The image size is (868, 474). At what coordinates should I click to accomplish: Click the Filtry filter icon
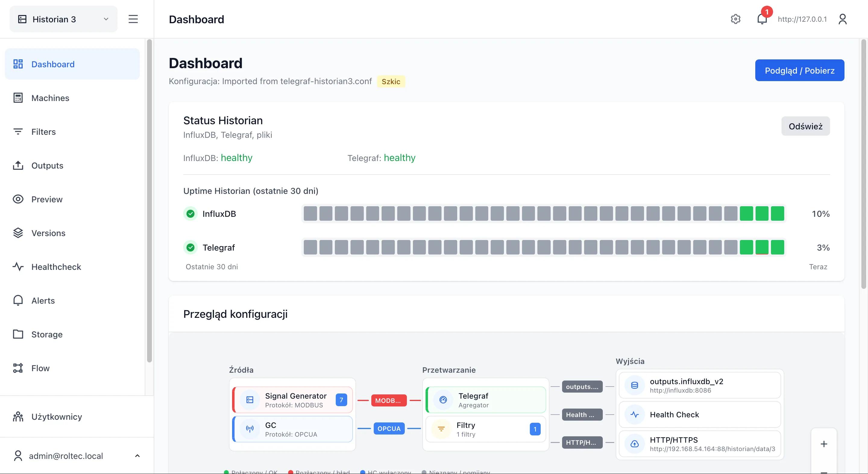click(x=441, y=429)
